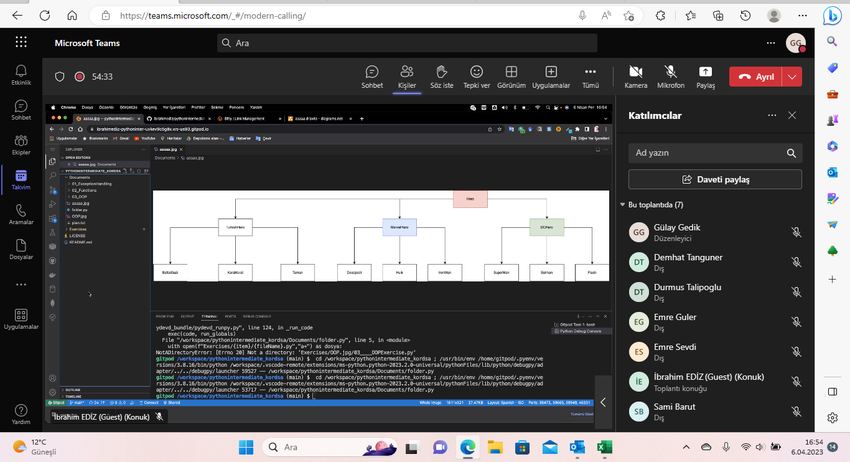The width and height of the screenshot is (850, 462).
Task: Collapse side panel with chevron arrow
Action: (x=603, y=402)
